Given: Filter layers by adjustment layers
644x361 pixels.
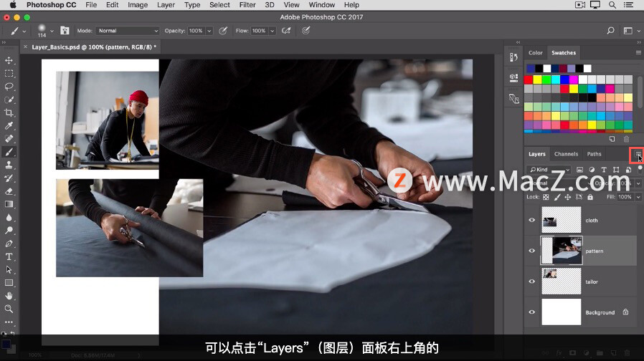Looking at the screenshot, I should pos(592,170).
